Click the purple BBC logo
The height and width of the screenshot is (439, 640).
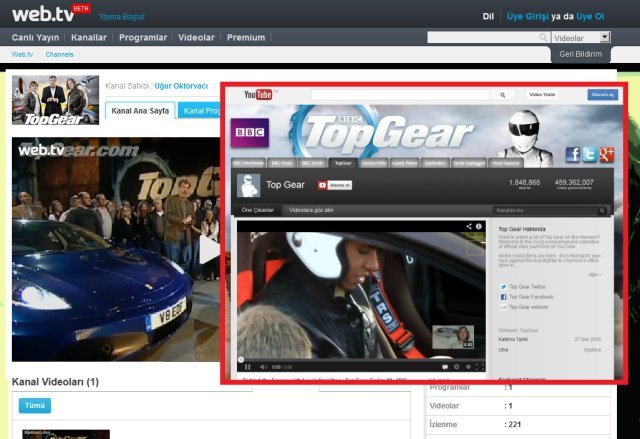click(250, 133)
